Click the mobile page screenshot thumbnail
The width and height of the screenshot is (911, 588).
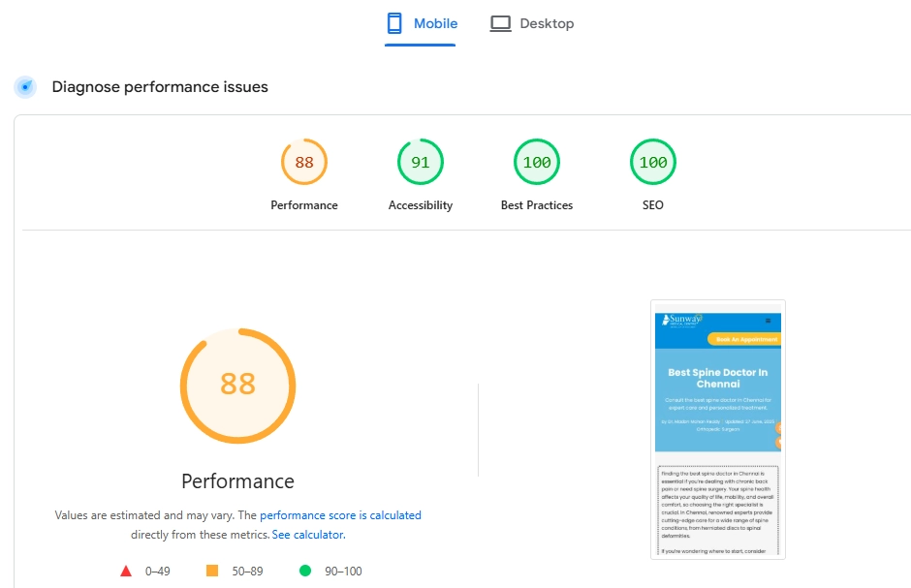click(718, 429)
